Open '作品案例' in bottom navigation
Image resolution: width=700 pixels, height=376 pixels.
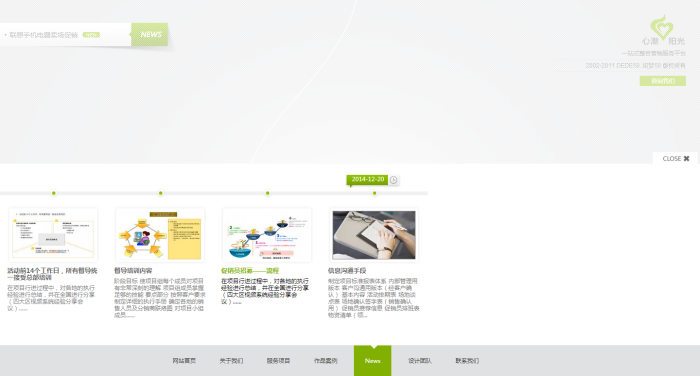(x=325, y=361)
